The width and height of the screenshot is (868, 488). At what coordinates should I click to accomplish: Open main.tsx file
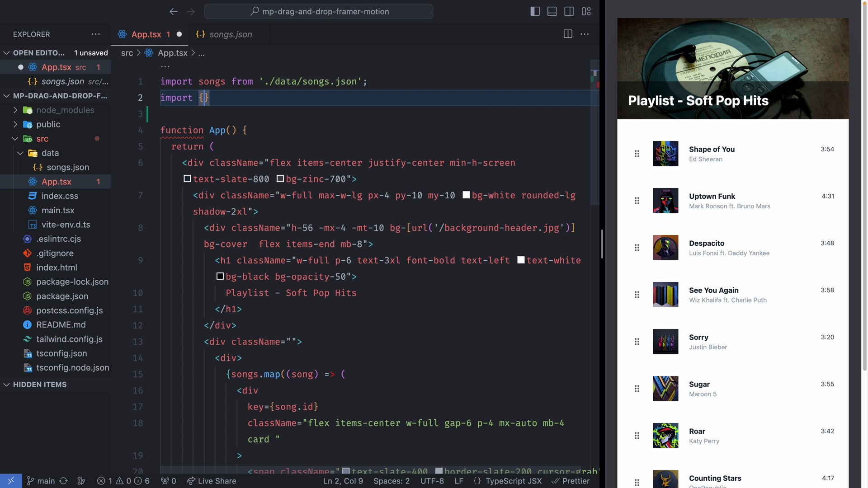(x=55, y=210)
